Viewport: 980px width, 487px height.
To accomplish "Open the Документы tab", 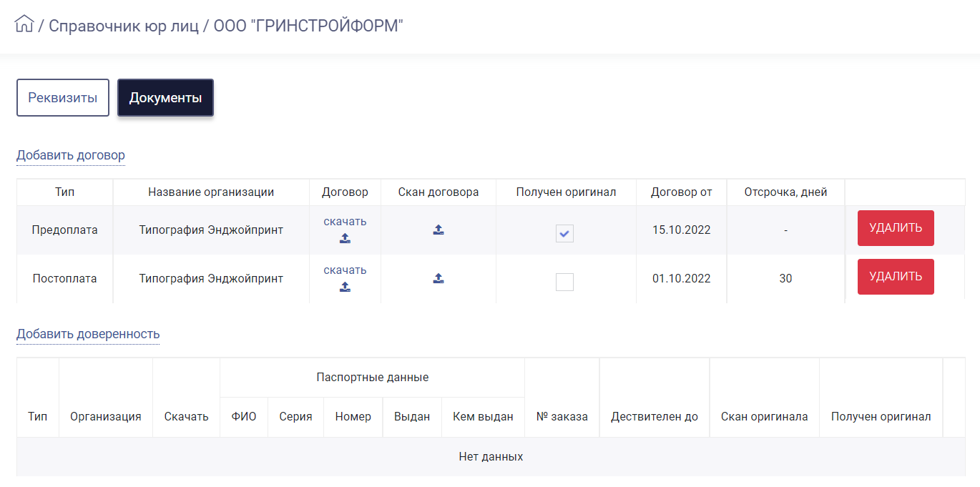I will point(165,97).
